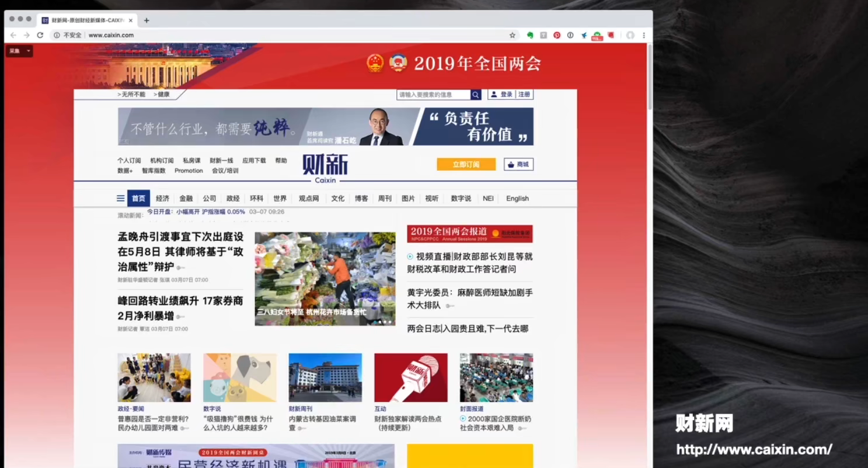The width and height of the screenshot is (868, 468).
Task: Click the browser forward arrow
Action: pos(26,35)
